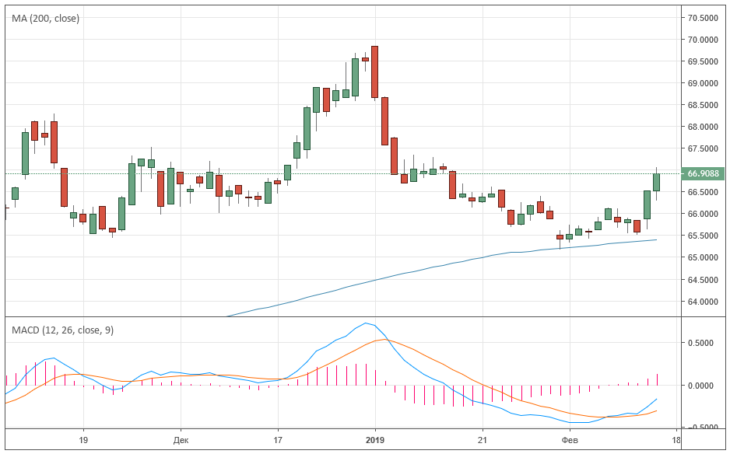730x454 pixels.
Task: Click the Фев month label on time axis
Action: [x=570, y=440]
